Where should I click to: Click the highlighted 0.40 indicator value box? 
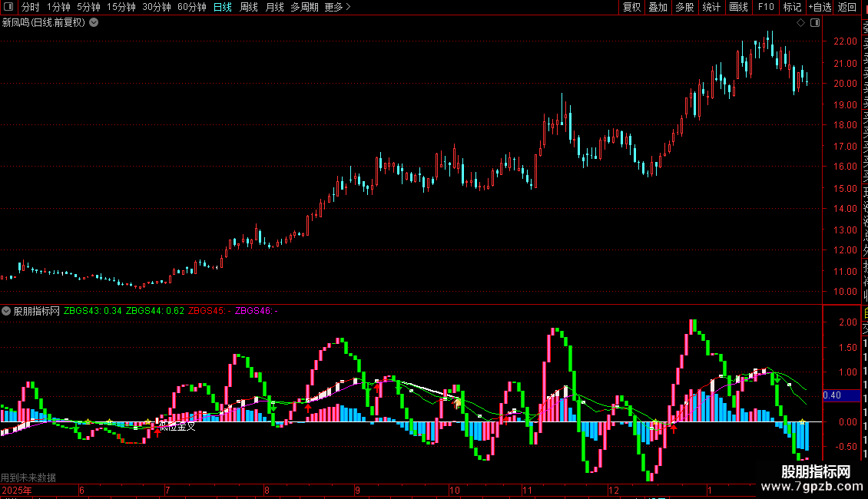(x=841, y=395)
